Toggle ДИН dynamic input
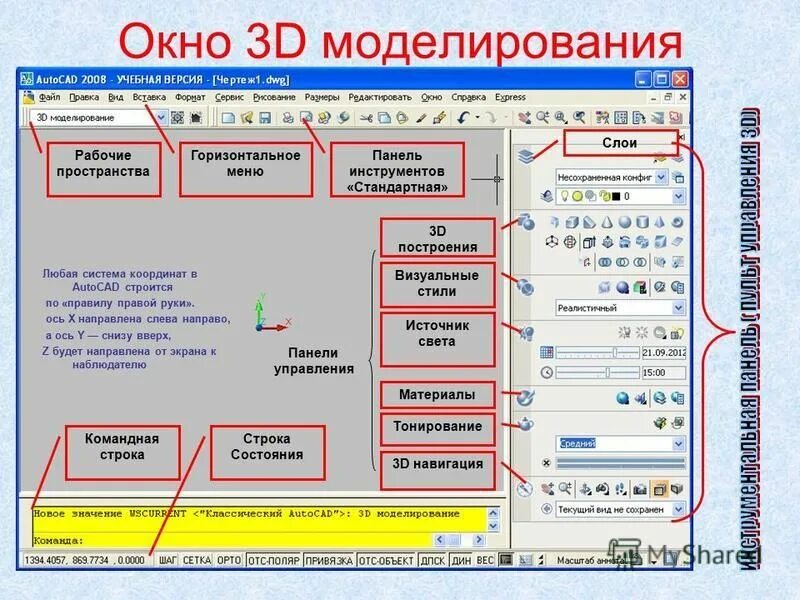This screenshot has height=600, width=800. [461, 560]
